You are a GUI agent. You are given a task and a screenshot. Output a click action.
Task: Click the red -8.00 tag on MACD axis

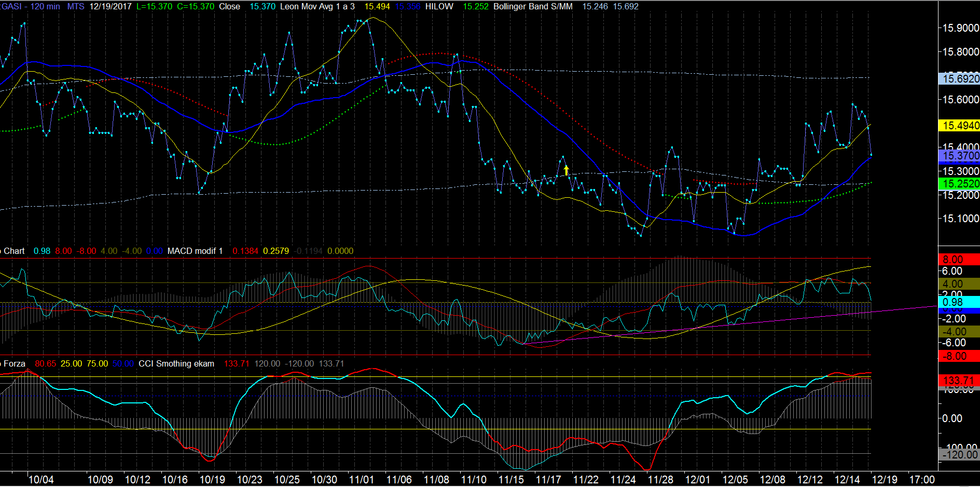click(959, 356)
